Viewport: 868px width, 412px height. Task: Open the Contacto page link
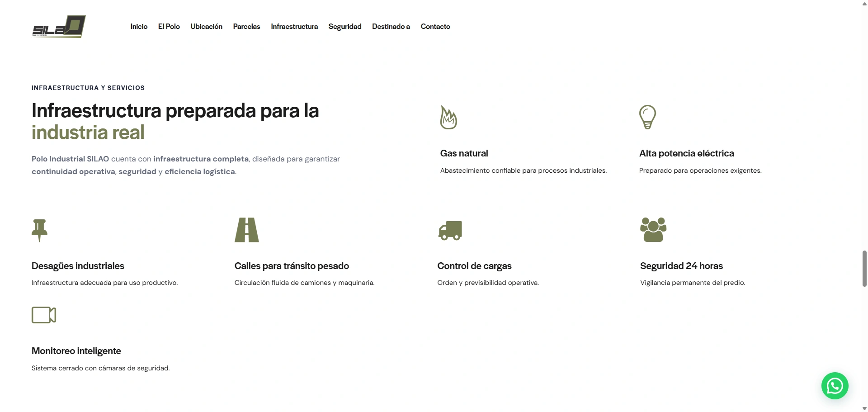435,27
